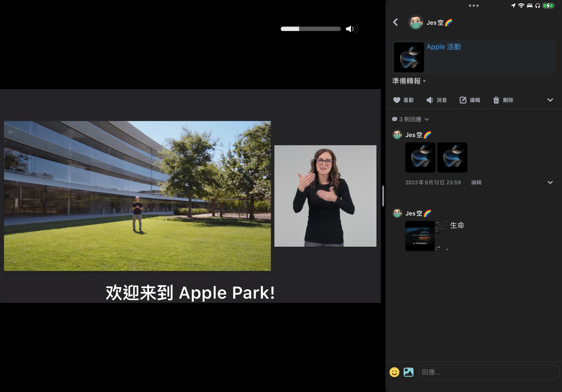Click 編輯 link beside reply timestamp
Screen dimensions: 562x392
tap(476, 183)
